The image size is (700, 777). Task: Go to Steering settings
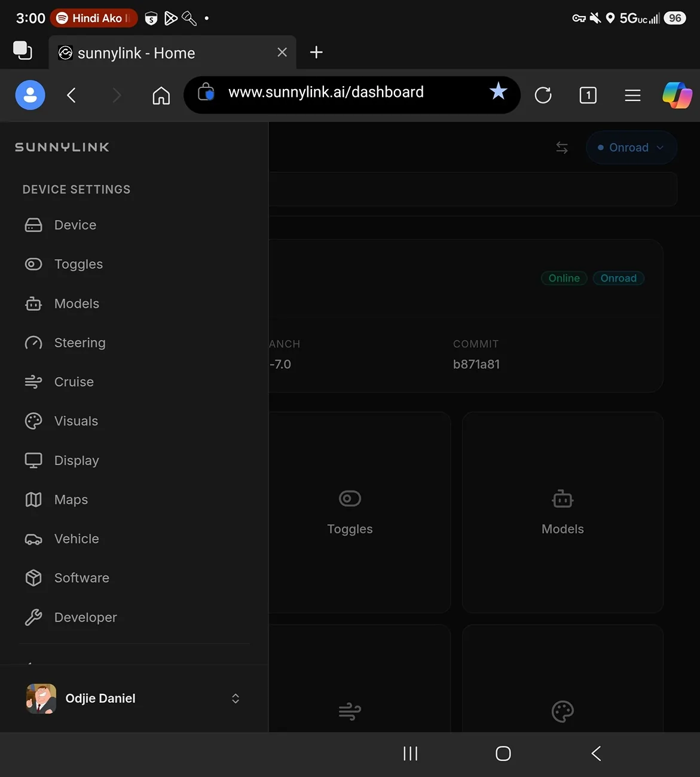coord(134,342)
